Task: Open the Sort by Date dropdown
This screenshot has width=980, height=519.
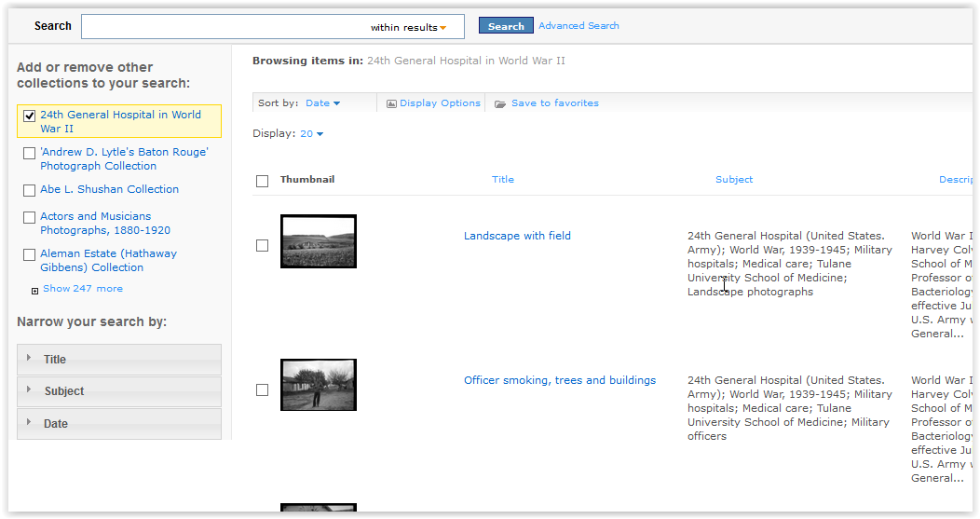Action: point(322,103)
